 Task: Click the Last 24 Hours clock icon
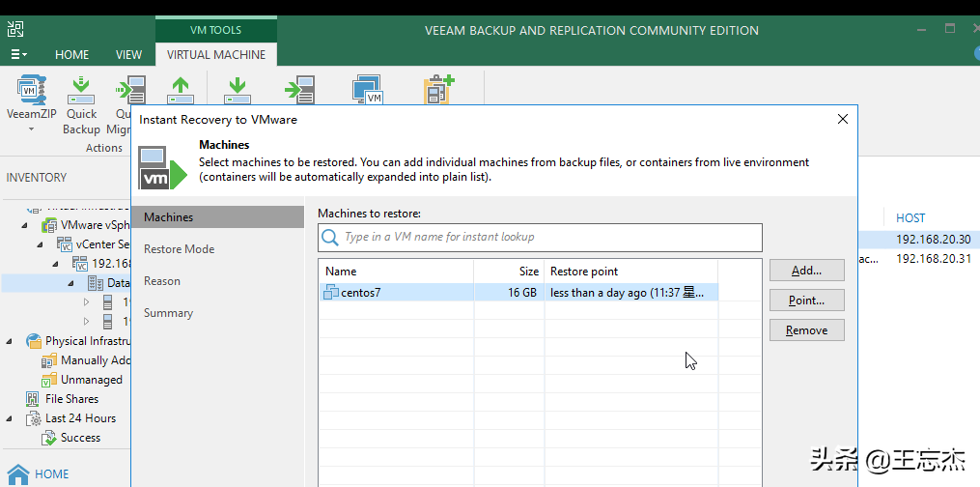click(33, 418)
